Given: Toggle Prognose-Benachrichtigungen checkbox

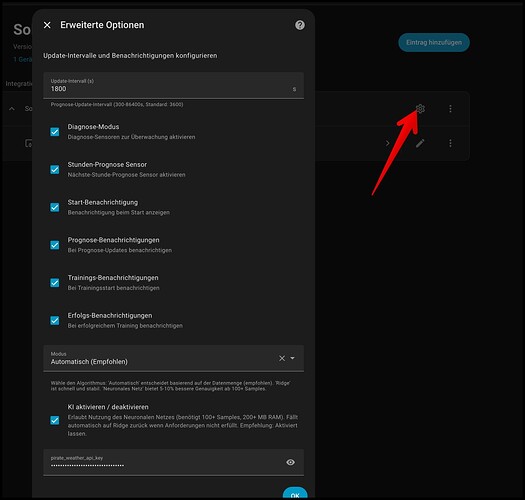Looking at the screenshot, I should click(x=55, y=245).
